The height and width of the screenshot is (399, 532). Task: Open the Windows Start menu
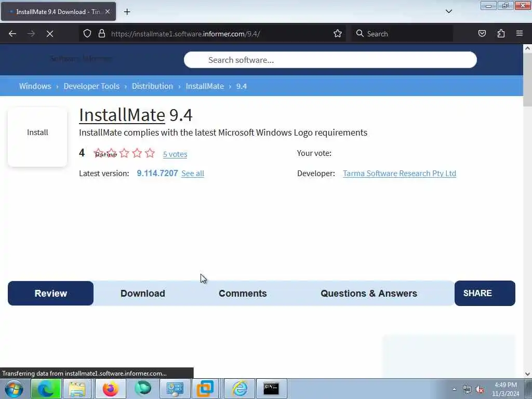[14, 389]
